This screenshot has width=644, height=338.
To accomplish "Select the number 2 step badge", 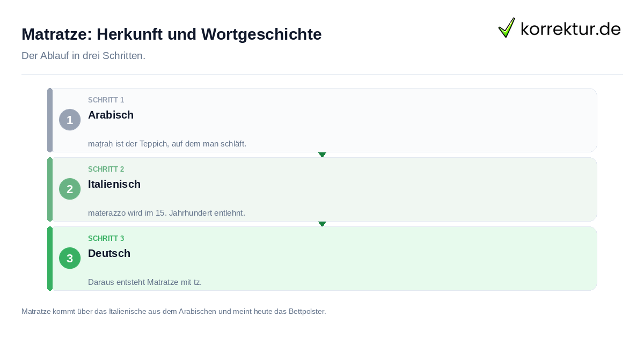I will [x=70, y=189].
